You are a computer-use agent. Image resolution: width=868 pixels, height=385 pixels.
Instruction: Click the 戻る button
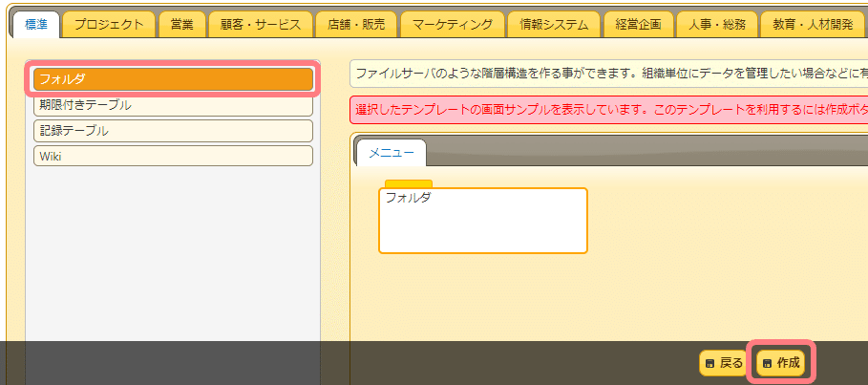724,363
